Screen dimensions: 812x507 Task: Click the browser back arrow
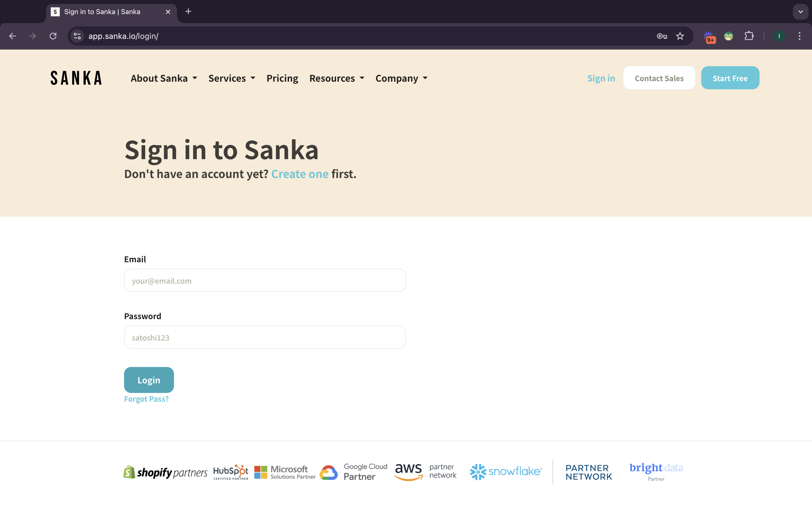[12, 36]
